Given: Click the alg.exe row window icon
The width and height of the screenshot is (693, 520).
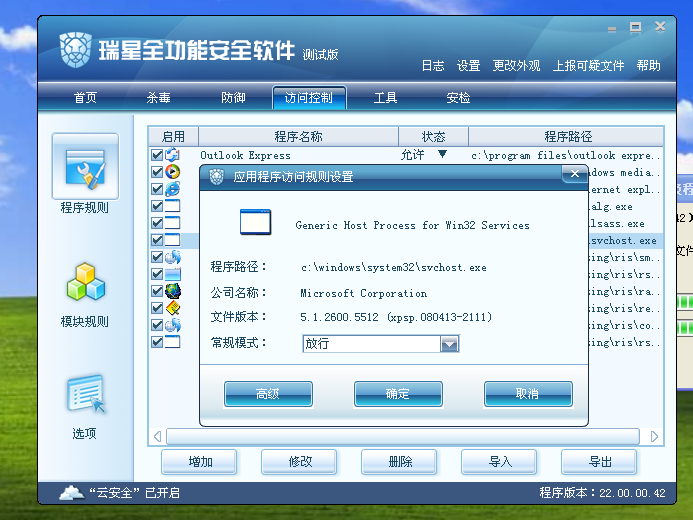Looking at the screenshot, I should pyautogui.click(x=172, y=206).
